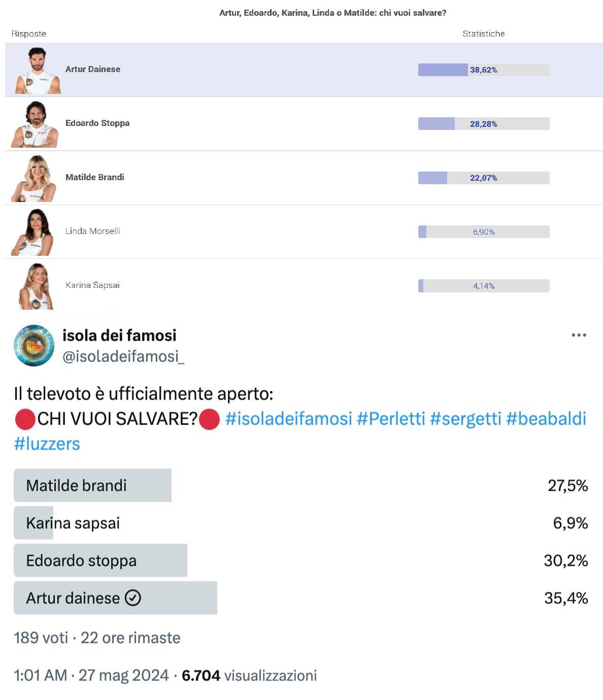
Task: Click Edoardo Stoppa's contestant photo
Action: 35,124
